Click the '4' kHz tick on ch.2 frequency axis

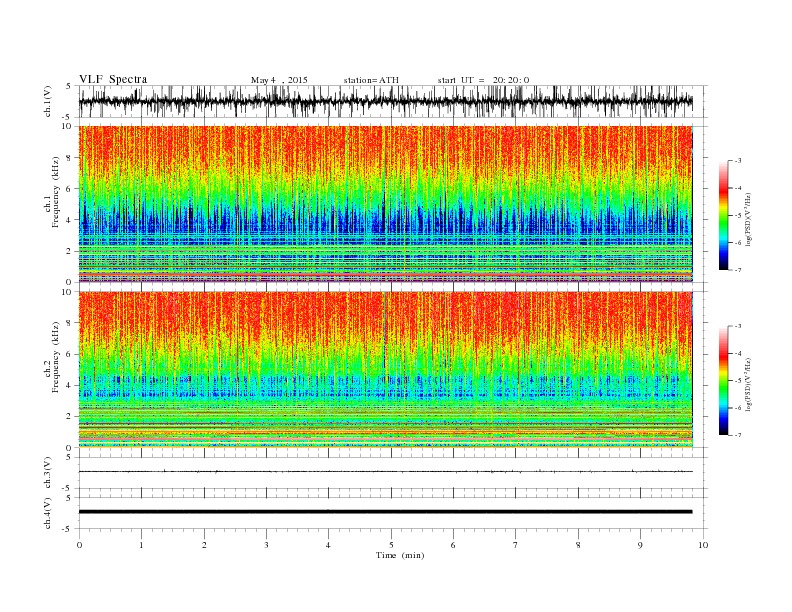click(70, 386)
